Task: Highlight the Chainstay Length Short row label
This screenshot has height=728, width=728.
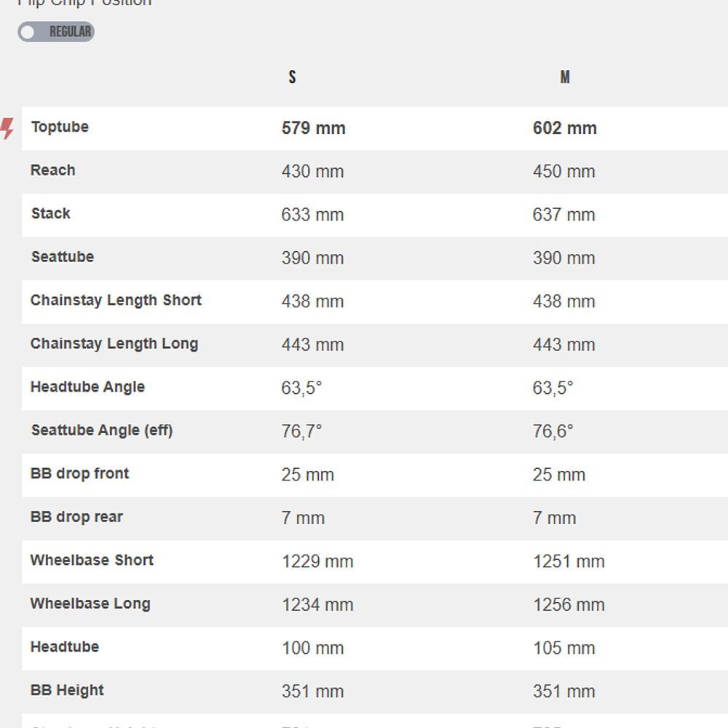Action: (x=116, y=300)
